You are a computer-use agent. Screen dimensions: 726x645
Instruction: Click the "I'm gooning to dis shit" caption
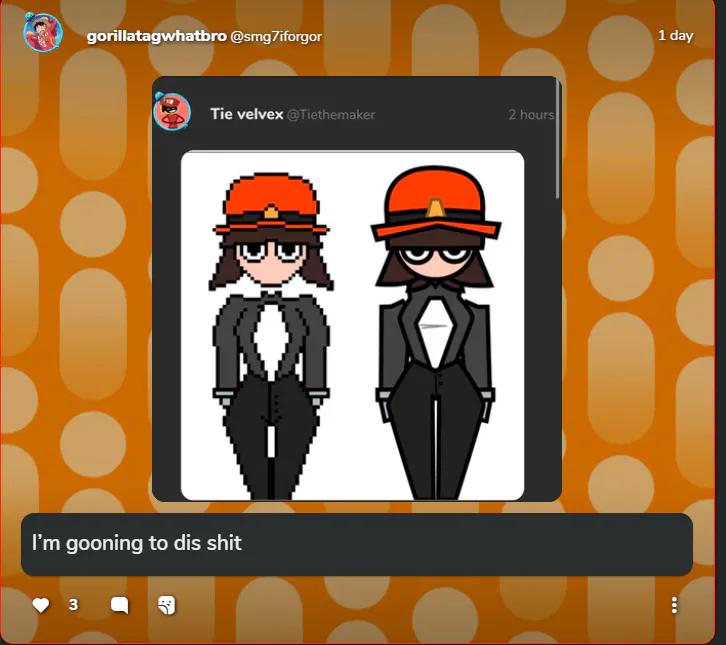[x=137, y=543]
